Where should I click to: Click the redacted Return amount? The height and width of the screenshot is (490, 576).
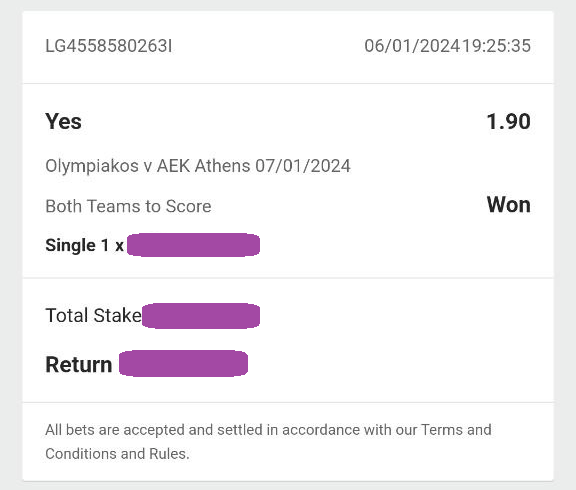tap(183, 363)
